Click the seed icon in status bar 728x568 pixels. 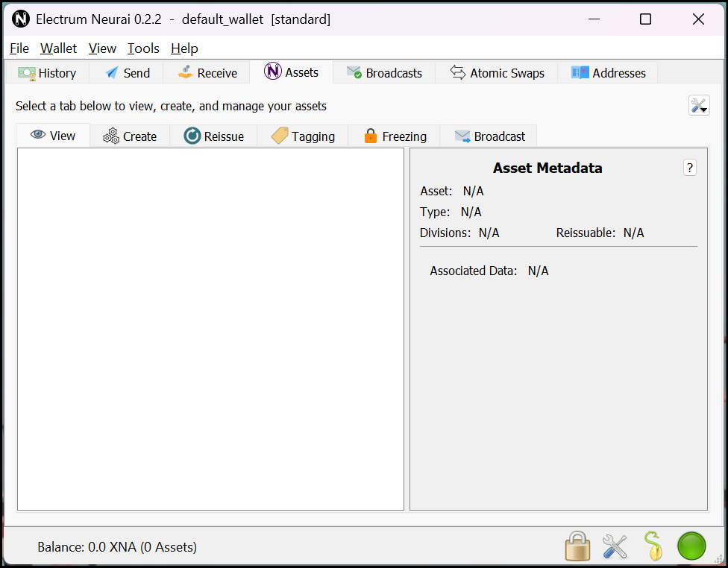[x=653, y=546]
